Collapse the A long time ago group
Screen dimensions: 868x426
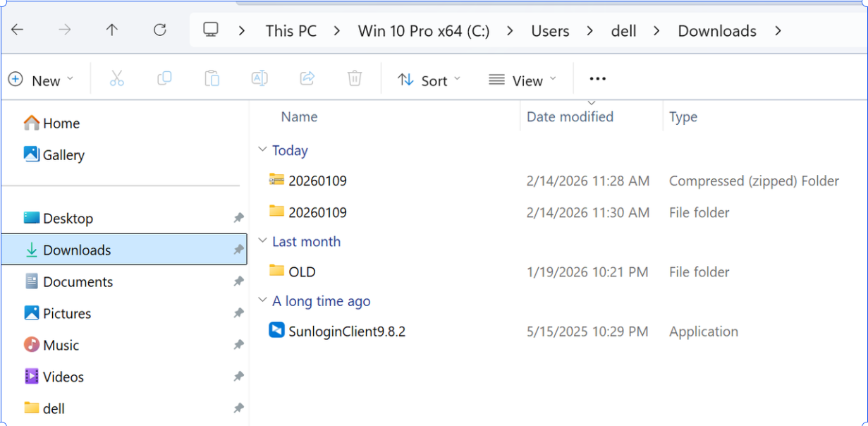(262, 301)
